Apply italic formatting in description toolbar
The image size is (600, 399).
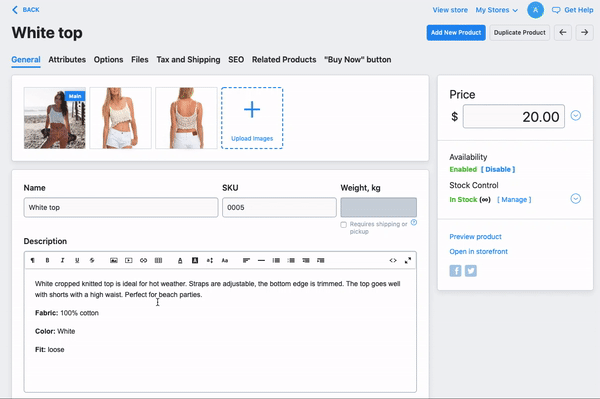[x=62, y=261]
